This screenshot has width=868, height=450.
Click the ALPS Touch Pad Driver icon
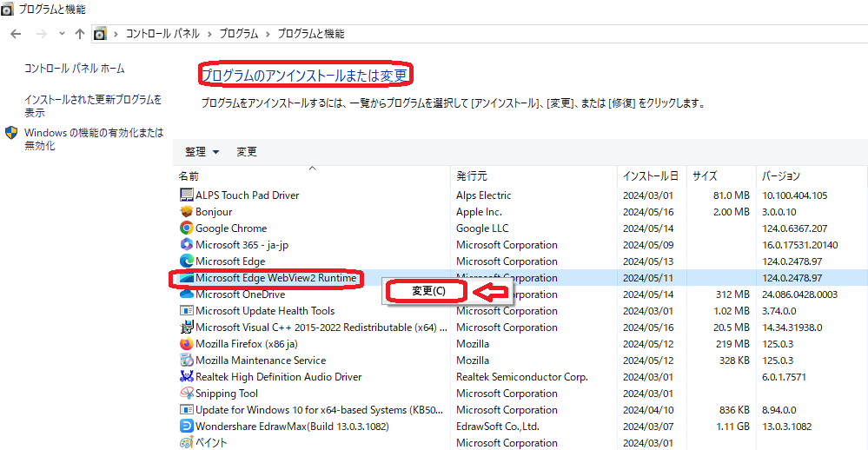coord(187,195)
